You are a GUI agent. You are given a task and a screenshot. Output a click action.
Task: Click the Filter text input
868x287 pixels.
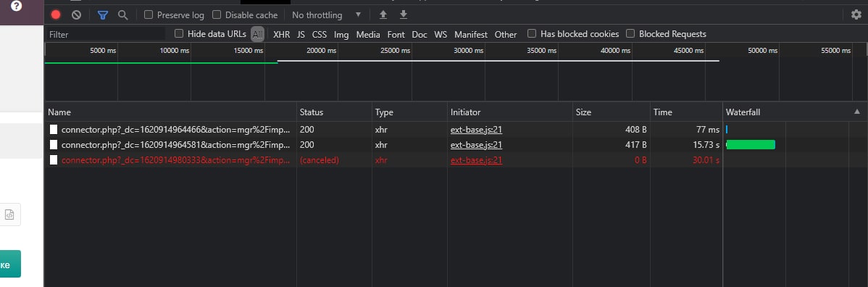(105, 34)
